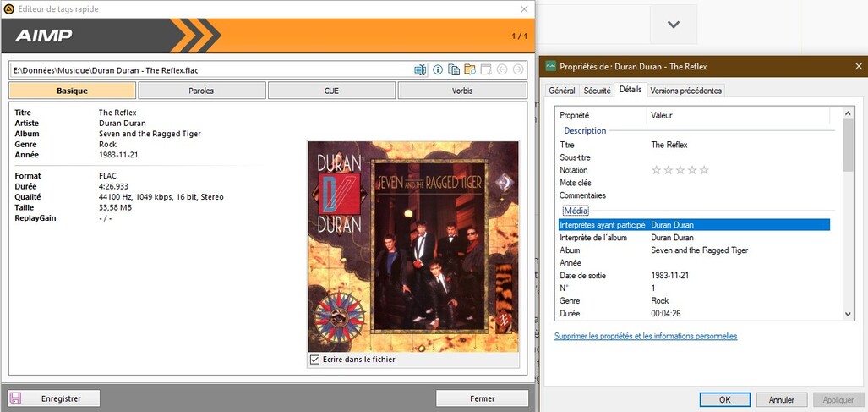Switch to the Basique tab
868x412 pixels.
[x=73, y=91]
